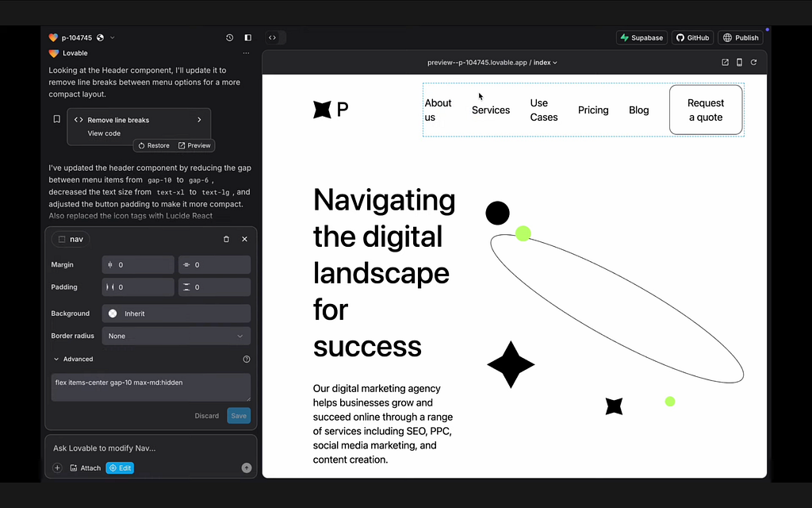Open Border radius None dropdown
The width and height of the screenshot is (812, 508).
coord(176,336)
